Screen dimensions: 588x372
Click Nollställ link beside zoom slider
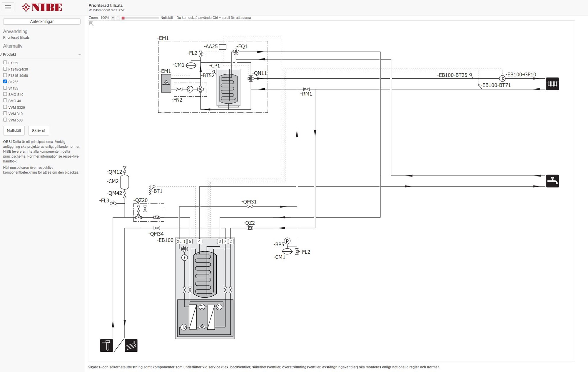coord(166,18)
